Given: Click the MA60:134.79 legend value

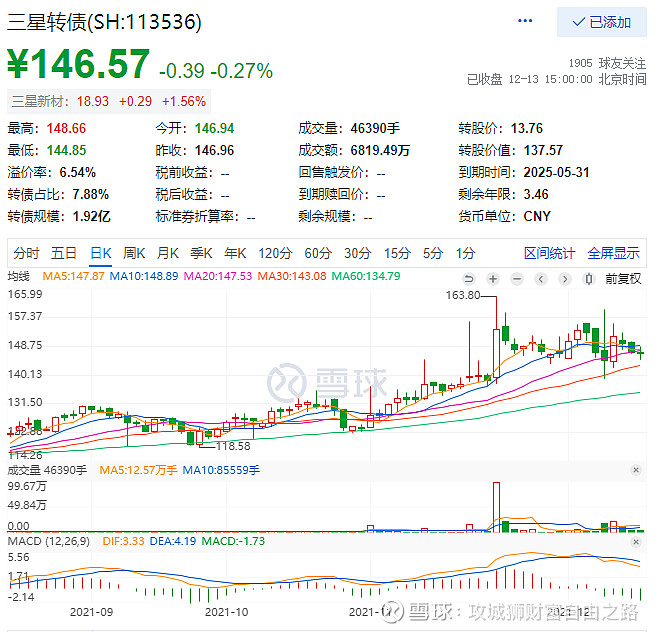Looking at the screenshot, I should 366,277.
